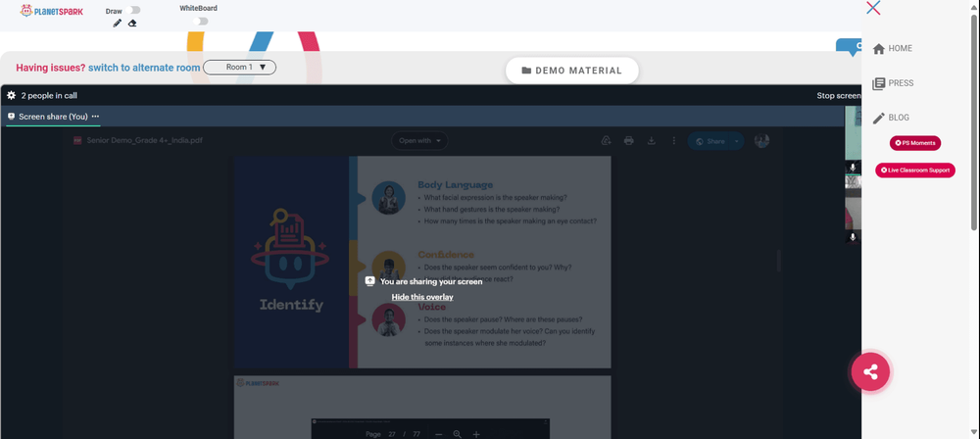Screen dimensions: 980x439
Task: Click the lower participant microphone icon
Action: (853, 237)
